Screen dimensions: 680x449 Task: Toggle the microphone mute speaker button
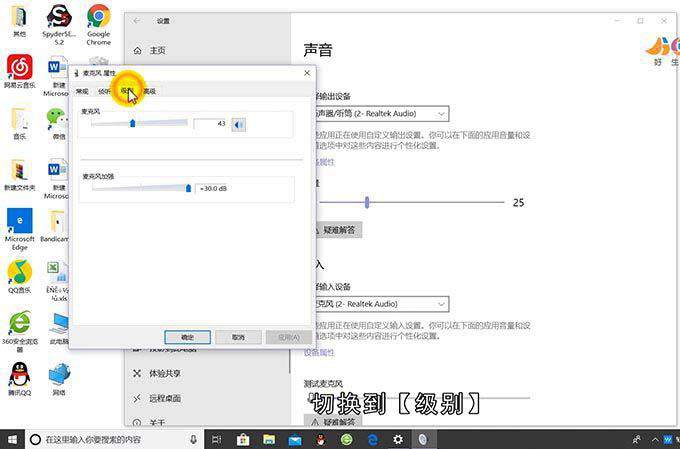(x=238, y=125)
